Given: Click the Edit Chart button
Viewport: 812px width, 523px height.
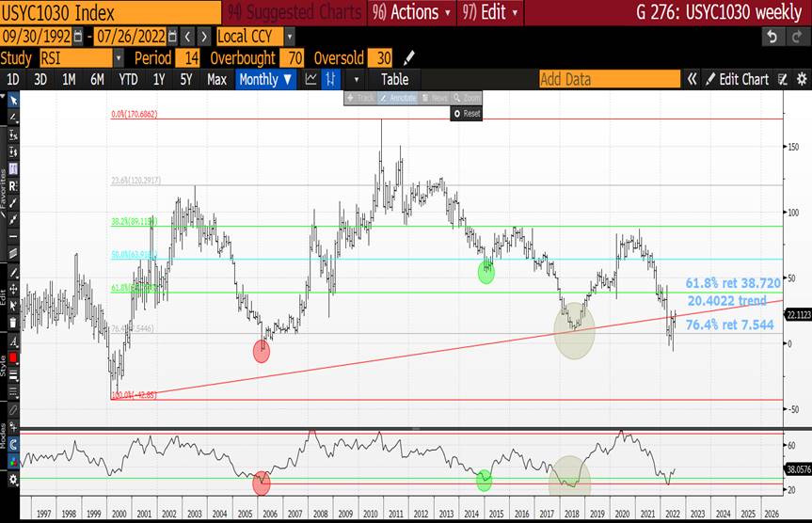Looking at the screenshot, I should coord(738,79).
